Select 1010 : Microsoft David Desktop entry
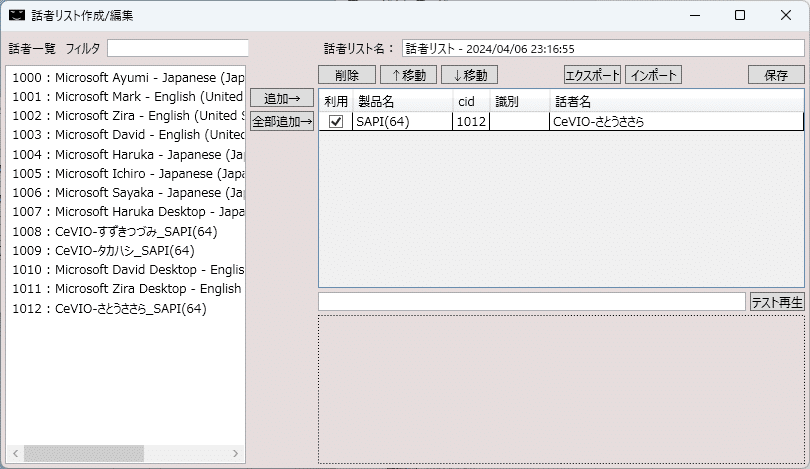The width and height of the screenshot is (810, 469). tap(126, 270)
